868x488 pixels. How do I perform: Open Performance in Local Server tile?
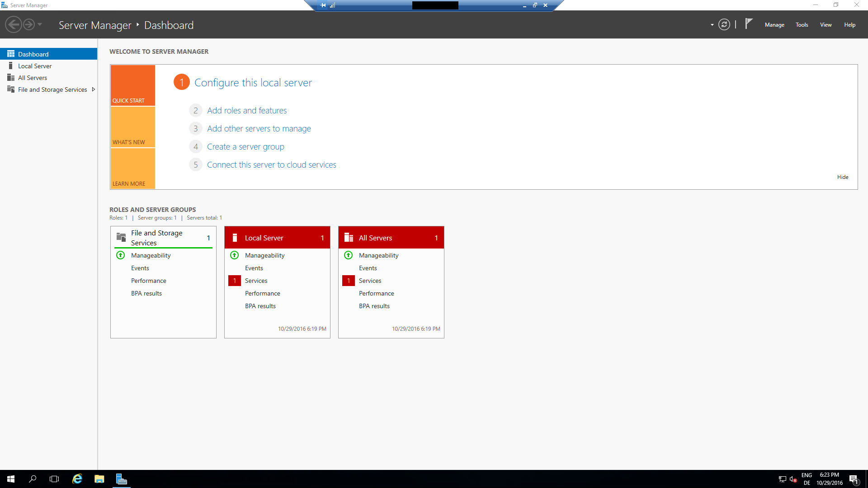263,293
